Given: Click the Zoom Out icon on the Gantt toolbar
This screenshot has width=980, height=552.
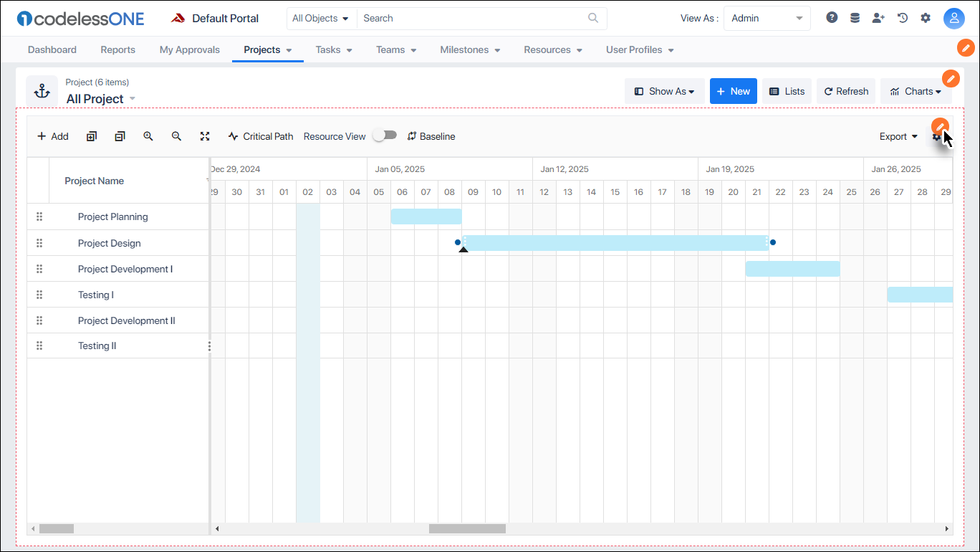Looking at the screenshot, I should point(176,136).
